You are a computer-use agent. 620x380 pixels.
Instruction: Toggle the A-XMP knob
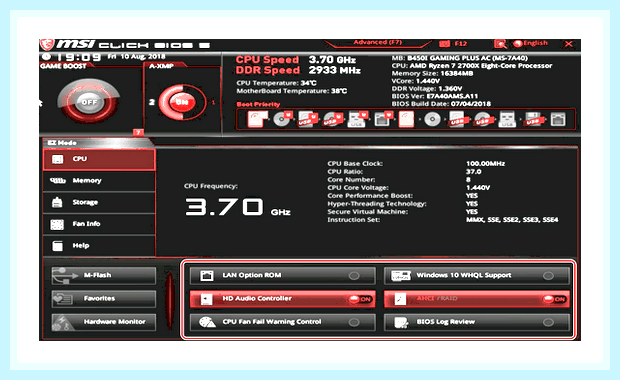(182, 102)
